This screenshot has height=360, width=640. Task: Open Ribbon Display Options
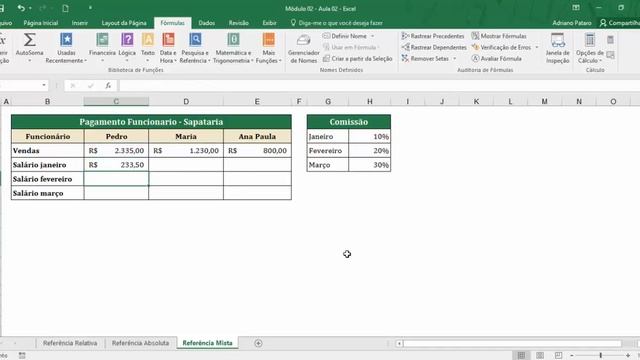(x=576, y=8)
